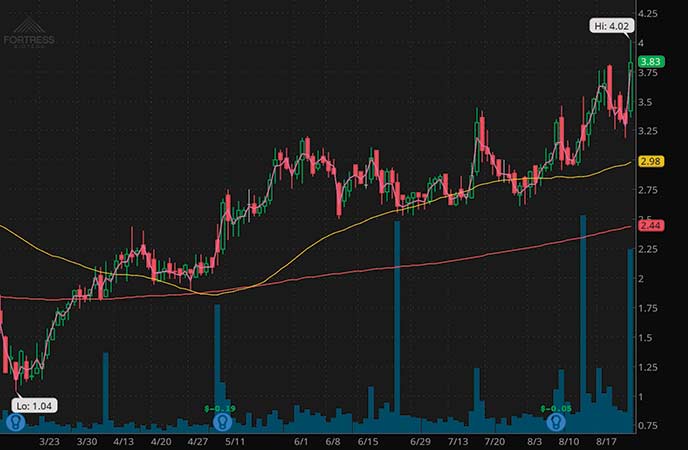
Task: Click the tall volume bar before 4/13
Action: (x=105, y=393)
